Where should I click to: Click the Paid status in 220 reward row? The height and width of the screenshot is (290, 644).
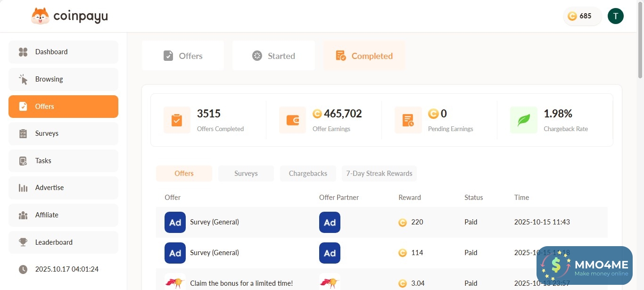coord(471,222)
